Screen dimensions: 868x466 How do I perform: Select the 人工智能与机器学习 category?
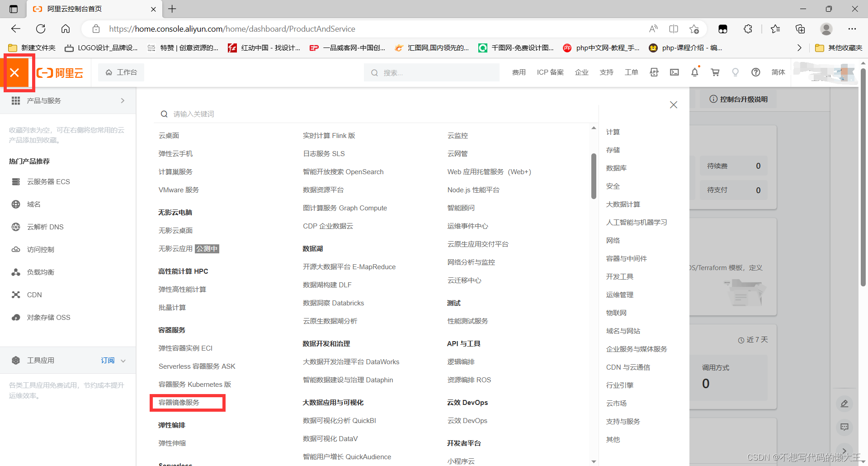coord(637,222)
